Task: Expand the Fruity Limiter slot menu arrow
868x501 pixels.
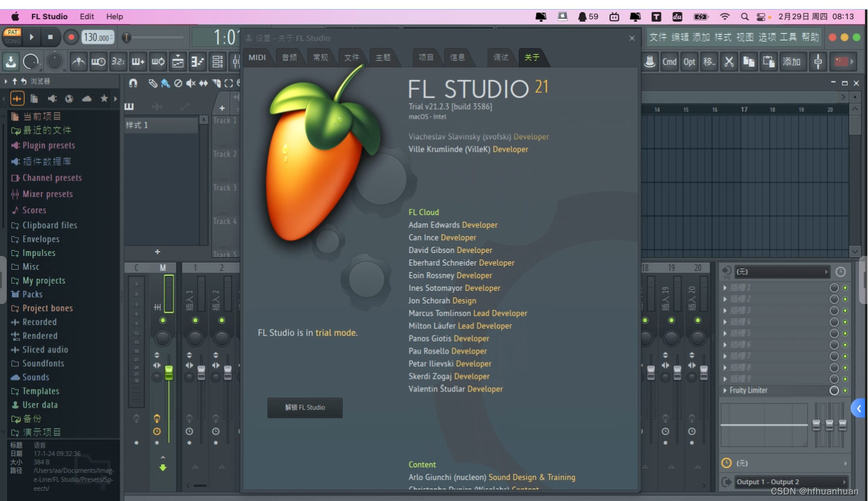Action: (725, 391)
